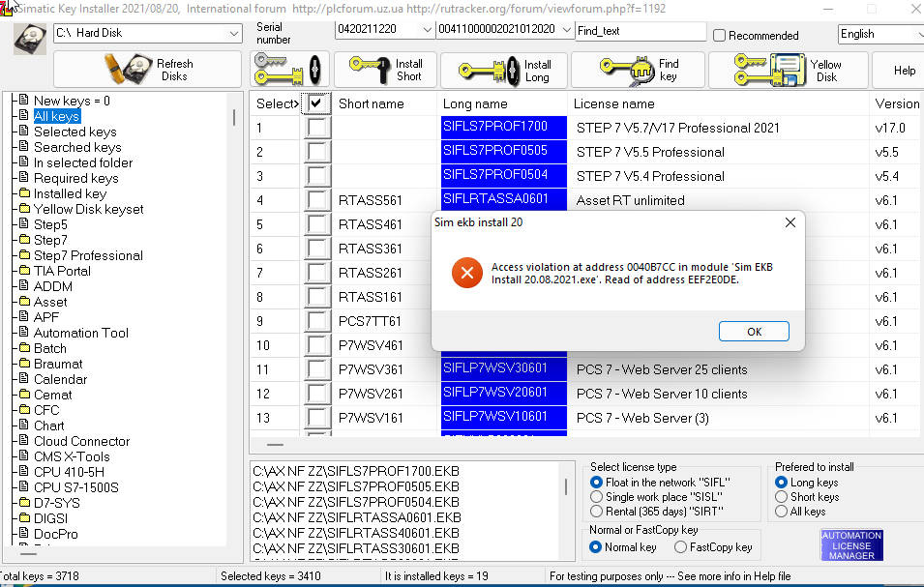The height and width of the screenshot is (587, 924).
Task: Click the Cloud Connector tree item
Action: tap(81, 441)
